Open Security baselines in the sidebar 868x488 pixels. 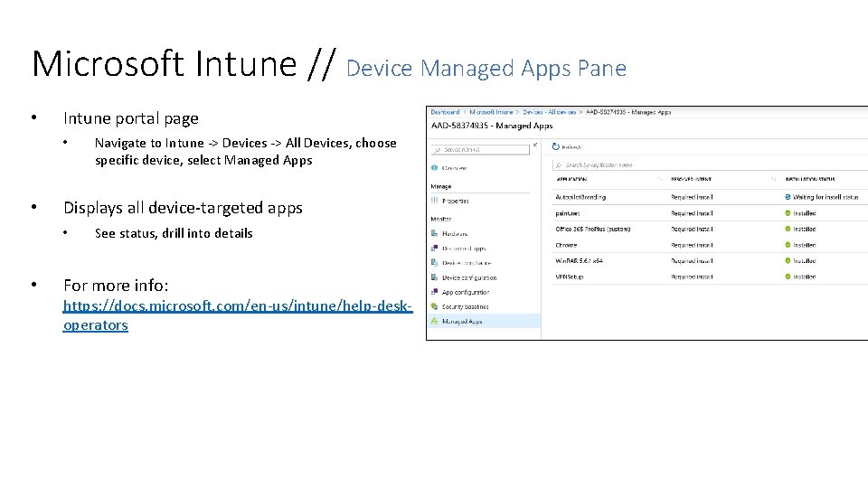pos(465,306)
